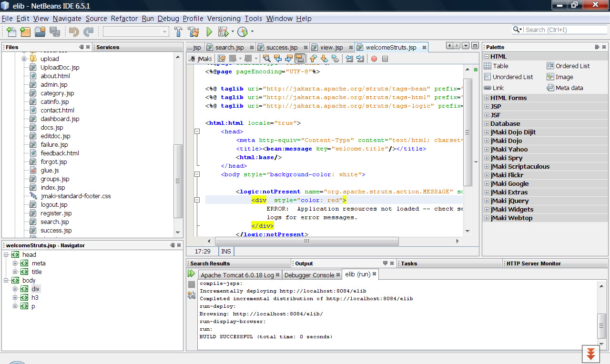610x364 pixels.
Task: Click the editor's horizontal scrollbar thumb
Action: [x=306, y=241]
